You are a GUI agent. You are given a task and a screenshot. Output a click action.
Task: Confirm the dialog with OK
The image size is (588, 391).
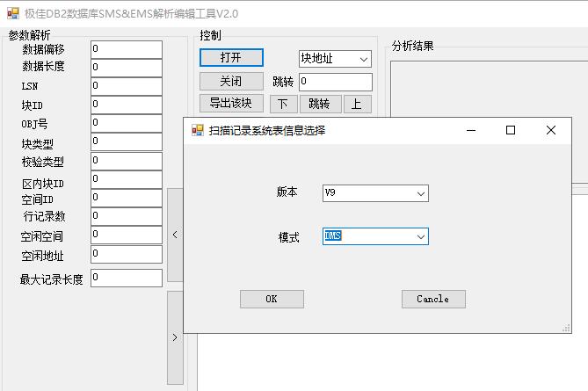[x=272, y=299]
